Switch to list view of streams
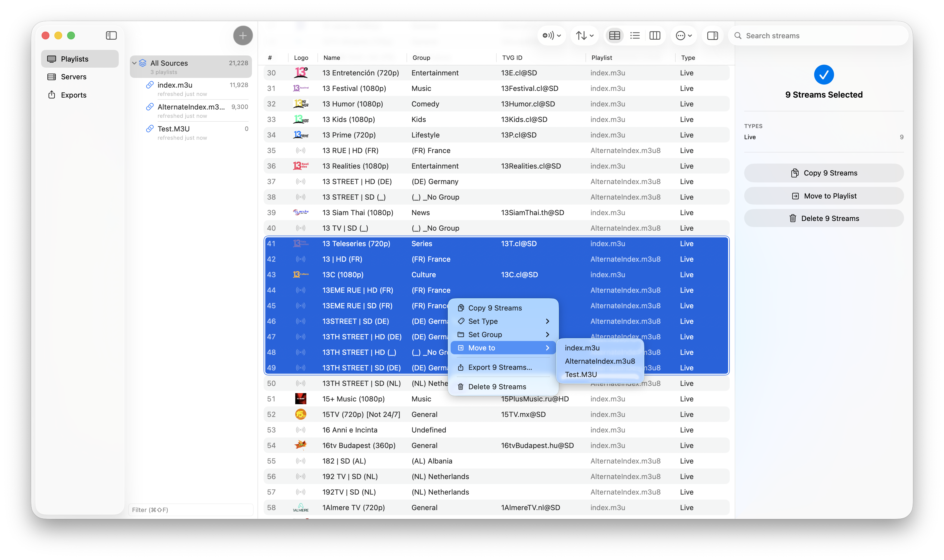Viewport: 944px width, 560px height. click(x=635, y=35)
